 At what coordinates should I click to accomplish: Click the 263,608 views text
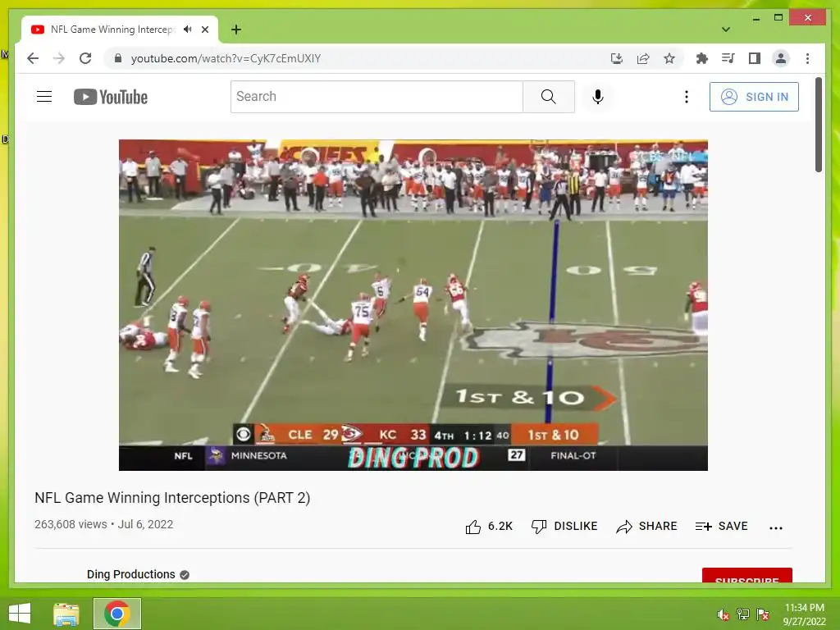[71, 524]
